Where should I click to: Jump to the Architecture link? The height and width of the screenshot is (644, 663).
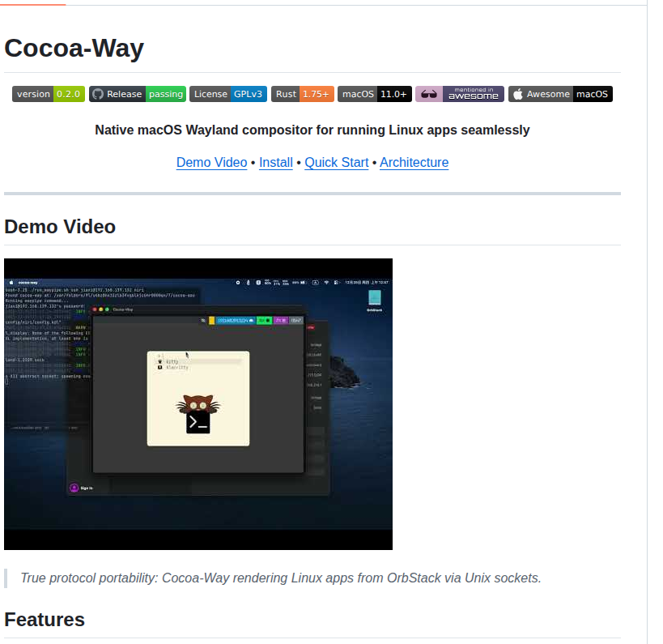click(x=414, y=163)
